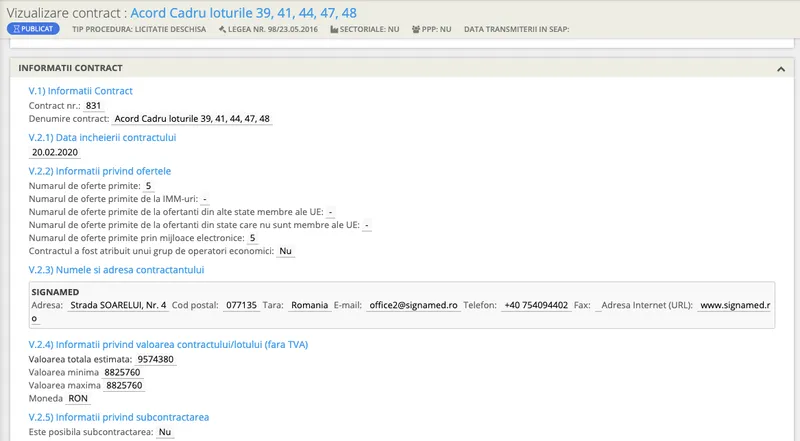The height and width of the screenshot is (441, 800).
Task: Collapse the Informatii Contract panel via its chevron
Action: pos(780,68)
